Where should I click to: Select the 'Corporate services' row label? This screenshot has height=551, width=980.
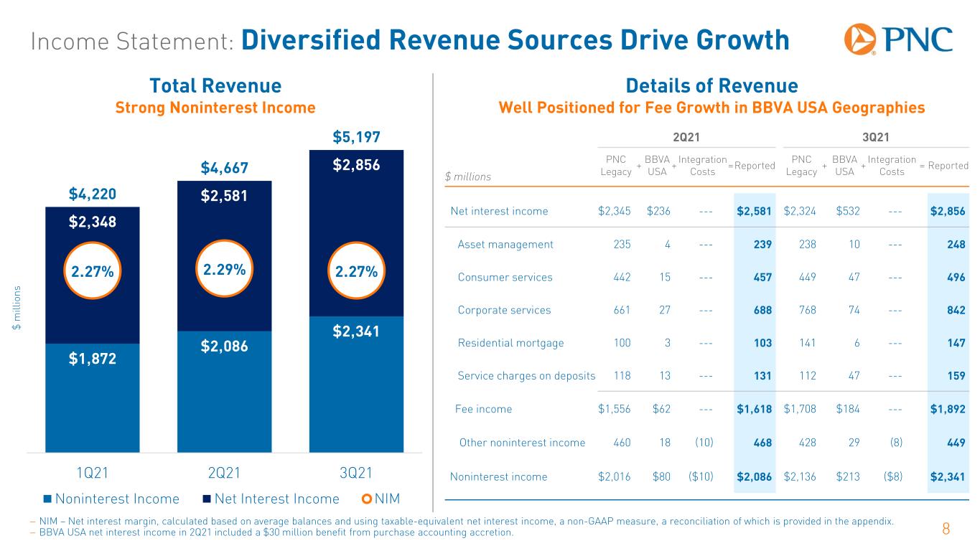click(x=504, y=310)
